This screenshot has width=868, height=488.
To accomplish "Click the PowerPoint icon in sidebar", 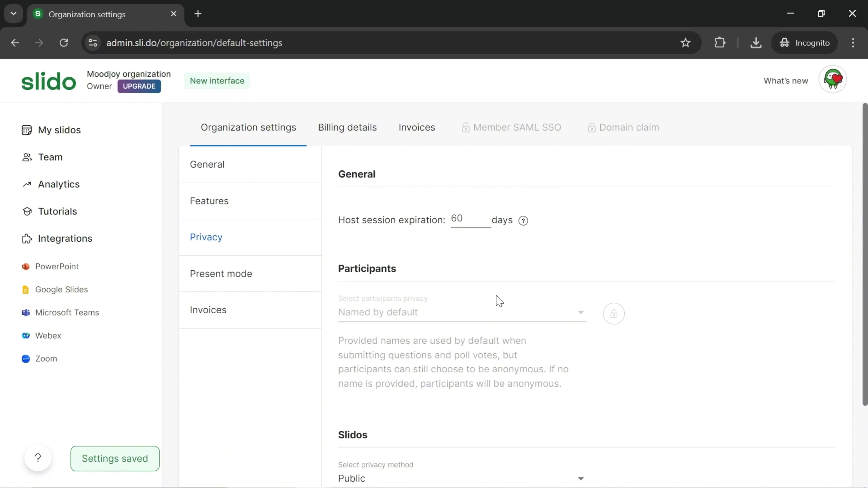I will click(x=26, y=267).
